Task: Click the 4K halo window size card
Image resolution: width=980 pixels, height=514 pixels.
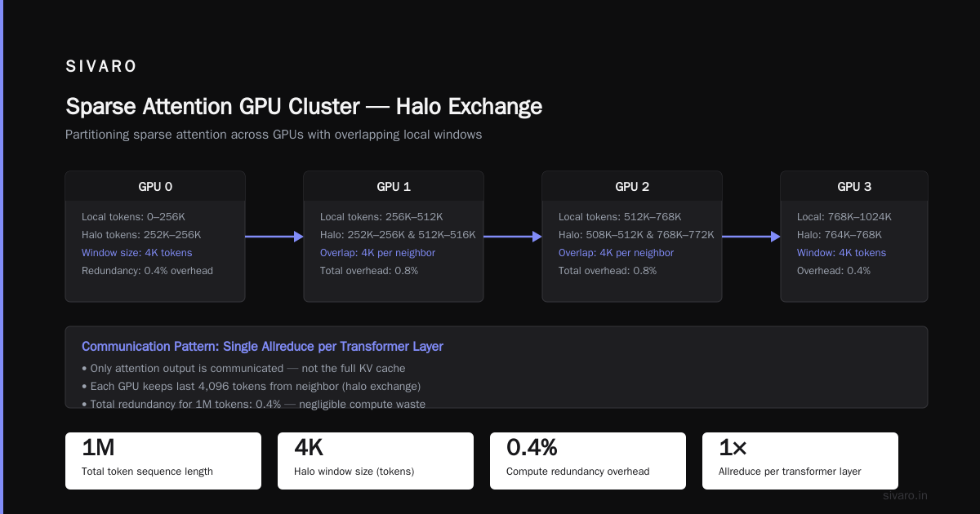Action: [x=376, y=461]
